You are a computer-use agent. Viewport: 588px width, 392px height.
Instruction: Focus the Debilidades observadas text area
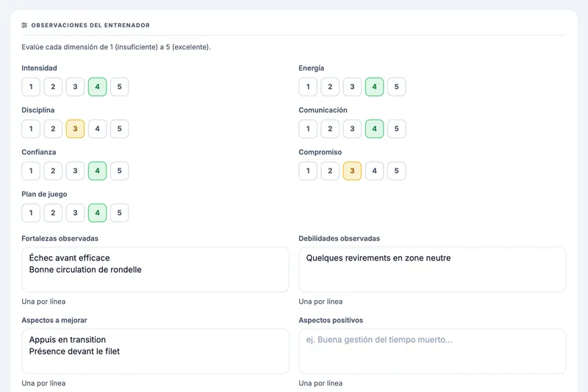point(432,269)
